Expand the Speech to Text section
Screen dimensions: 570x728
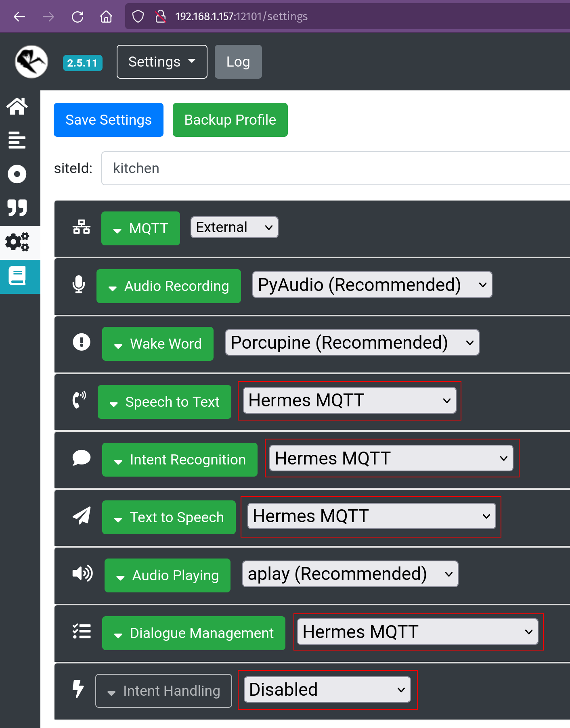coord(164,402)
